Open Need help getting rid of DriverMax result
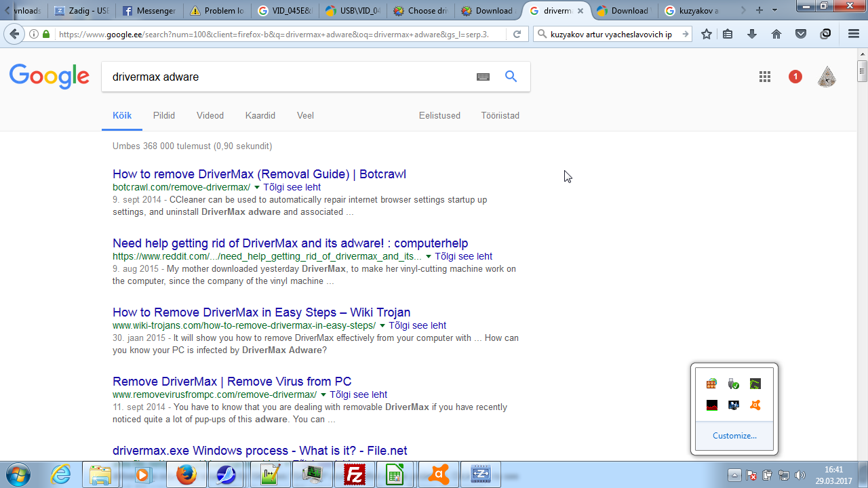 290,243
